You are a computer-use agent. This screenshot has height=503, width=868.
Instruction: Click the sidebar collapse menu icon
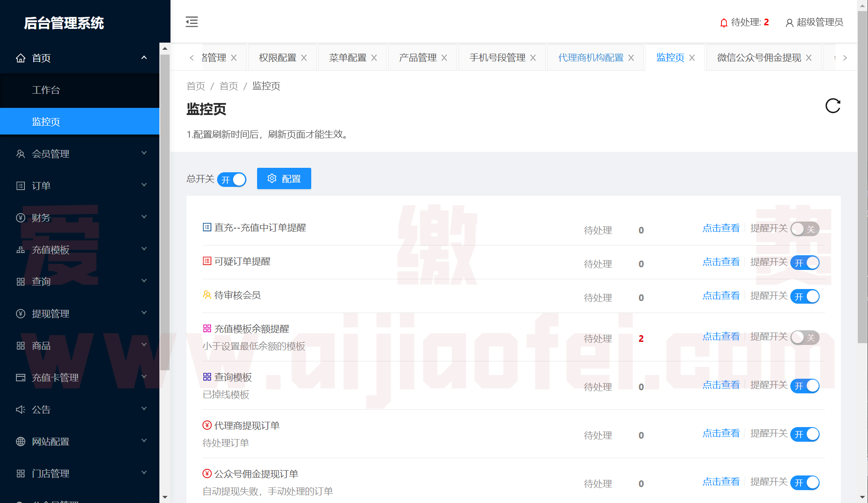pos(192,22)
